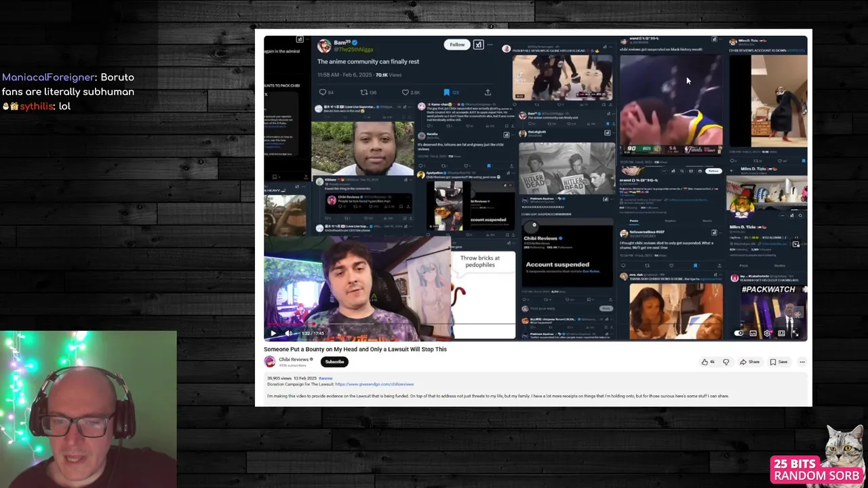Click the #anime hashtag in the description
The image size is (868, 488).
(325, 378)
